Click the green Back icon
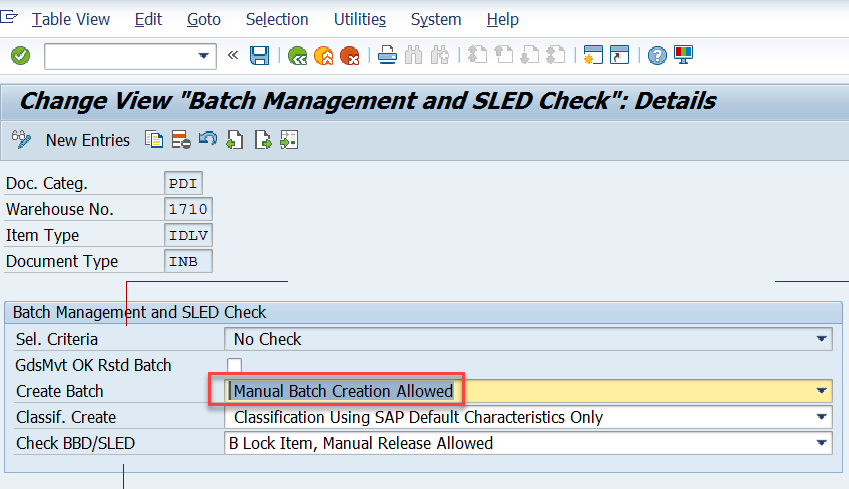Image resolution: width=849 pixels, height=489 pixels. point(297,56)
